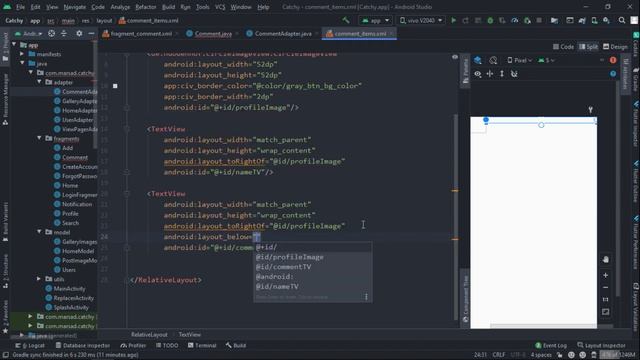This screenshot has height=360, width=640.
Task: Collapse the fragments package
Action: 39,138
